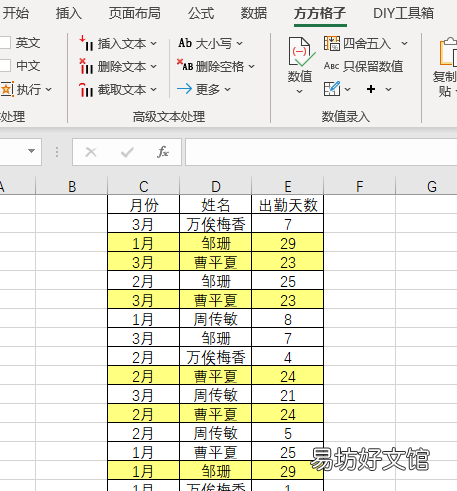The height and width of the screenshot is (491, 457).
Task: Select column D header
Action: pyautogui.click(x=216, y=186)
